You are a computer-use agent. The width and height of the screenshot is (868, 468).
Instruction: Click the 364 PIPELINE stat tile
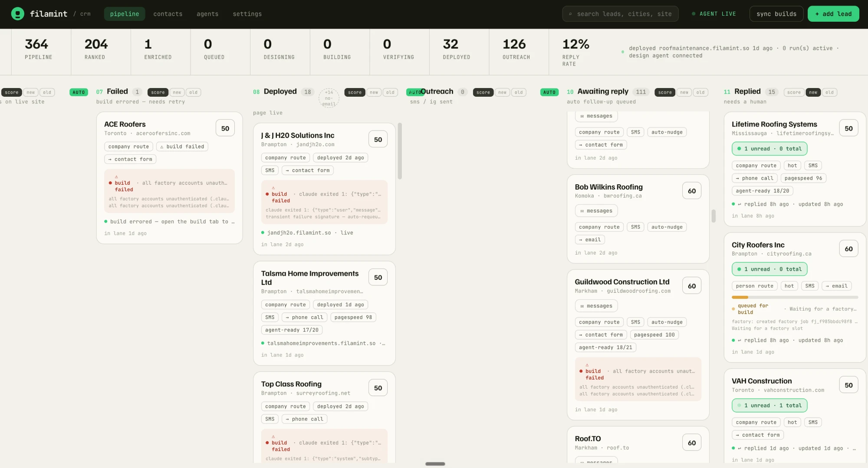41,52
